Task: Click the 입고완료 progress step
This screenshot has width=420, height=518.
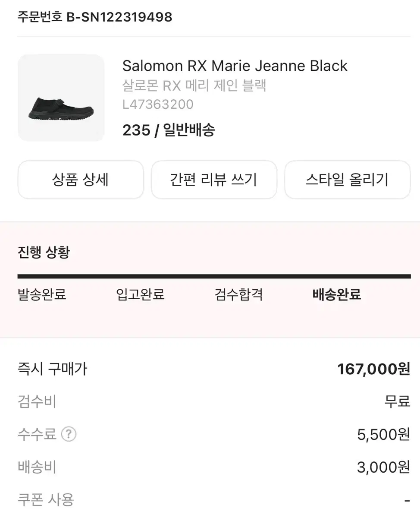Action: click(140, 295)
